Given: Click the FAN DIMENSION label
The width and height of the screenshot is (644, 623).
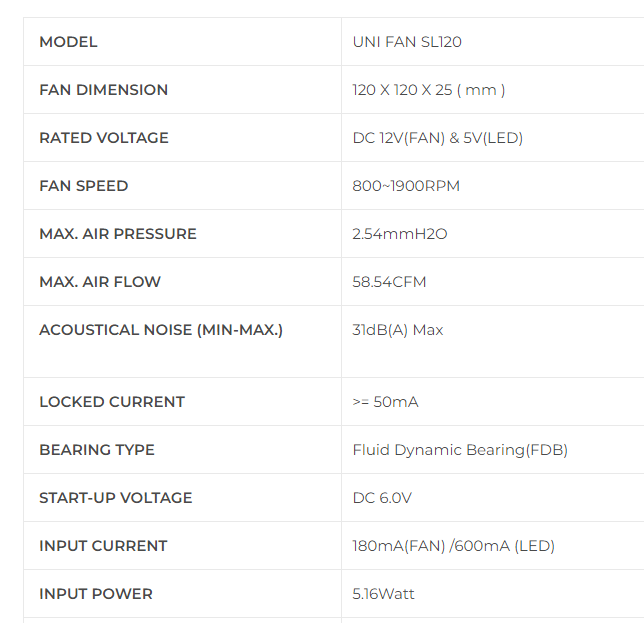Looking at the screenshot, I should coord(103,90).
